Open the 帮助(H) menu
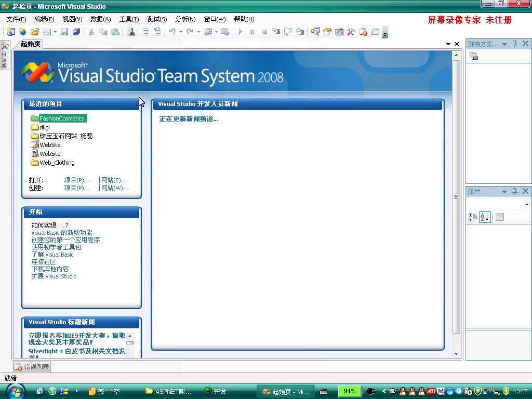Screen dimensions: 532x399 click(244, 19)
